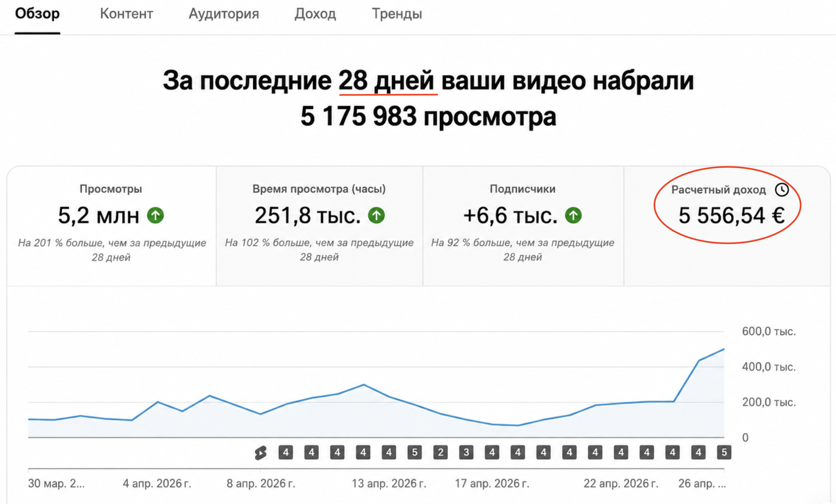Click the 600,0 тыс. axis label
836x504 pixels.
click(x=769, y=331)
